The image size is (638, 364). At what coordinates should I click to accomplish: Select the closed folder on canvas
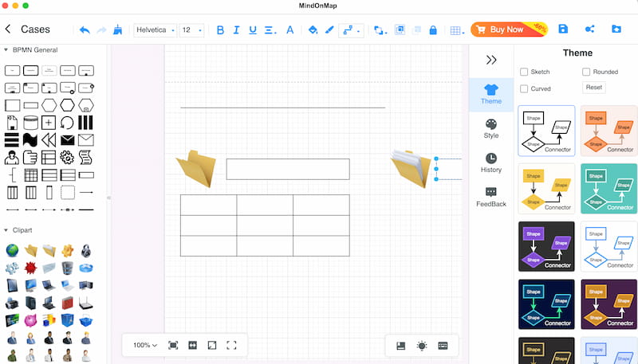pyautogui.click(x=196, y=169)
